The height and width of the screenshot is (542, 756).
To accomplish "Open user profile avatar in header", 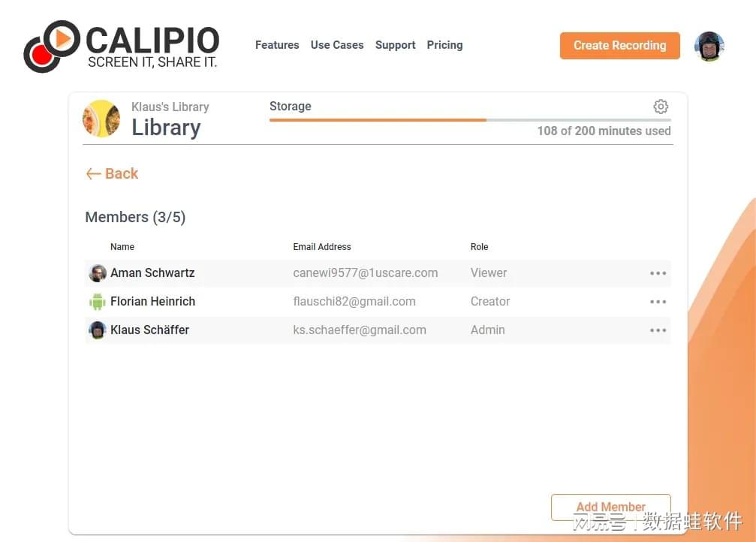I will (709, 46).
